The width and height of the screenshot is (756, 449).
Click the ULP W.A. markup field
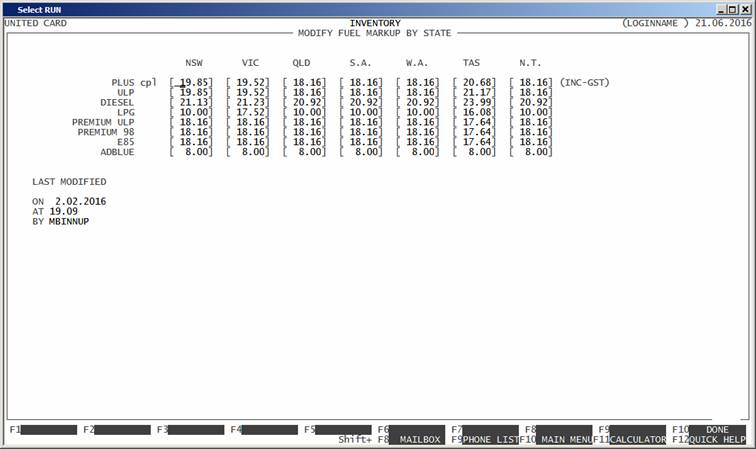coord(418,93)
